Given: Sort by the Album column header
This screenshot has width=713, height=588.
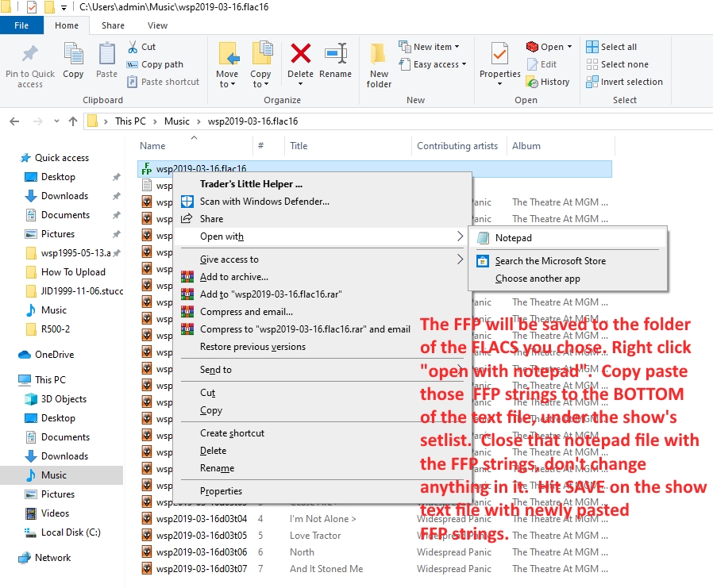Looking at the screenshot, I should point(526,146).
